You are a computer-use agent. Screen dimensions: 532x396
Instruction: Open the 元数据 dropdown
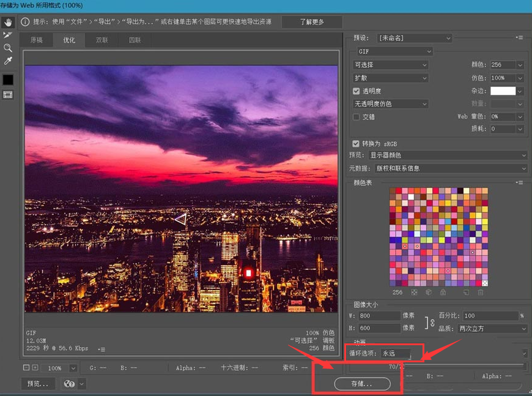click(x=446, y=168)
